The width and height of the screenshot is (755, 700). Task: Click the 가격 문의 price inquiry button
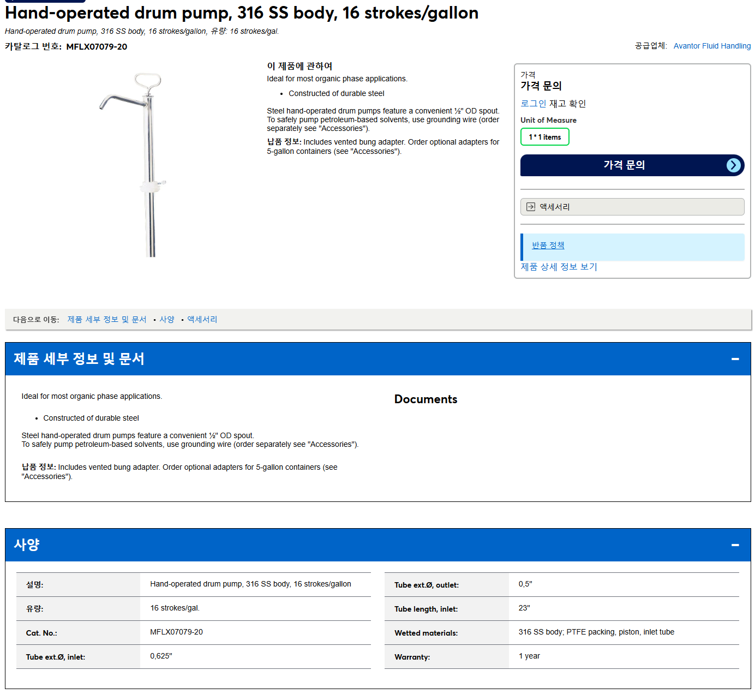(632, 165)
